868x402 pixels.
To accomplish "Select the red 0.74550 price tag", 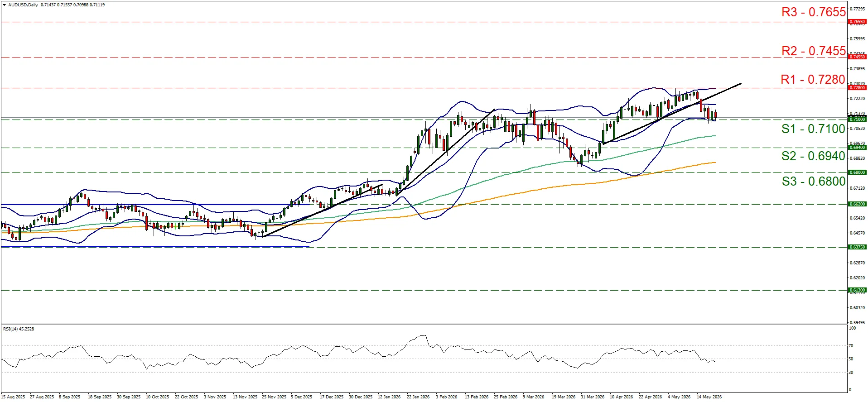I will coord(857,57).
